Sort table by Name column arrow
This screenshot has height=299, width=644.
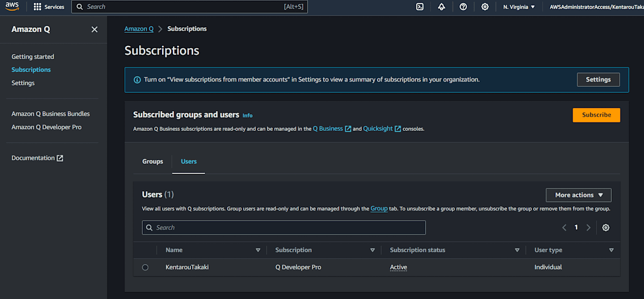258,250
